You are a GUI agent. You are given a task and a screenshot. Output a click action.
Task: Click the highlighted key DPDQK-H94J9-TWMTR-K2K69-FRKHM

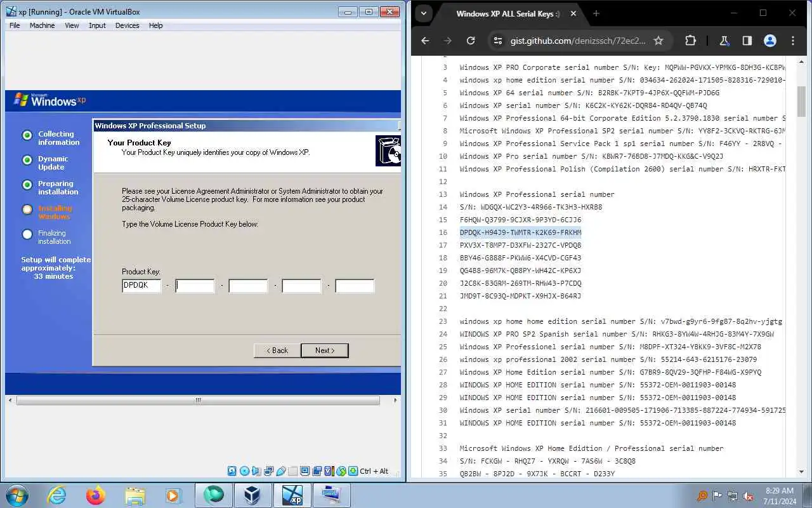[x=520, y=232]
